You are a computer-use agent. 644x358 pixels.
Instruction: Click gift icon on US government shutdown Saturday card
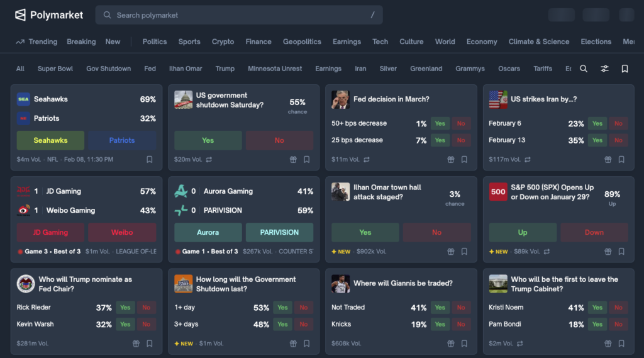click(293, 160)
